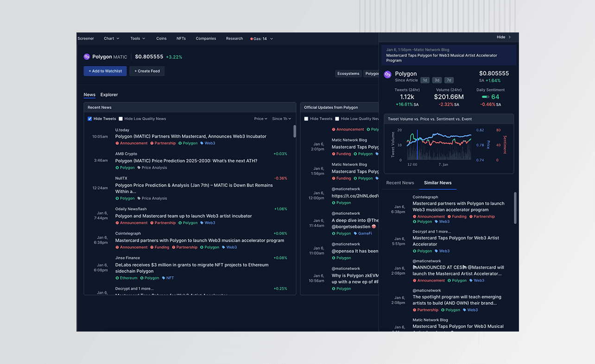
Task: Open U.today Polygon Partners With Mastercard article
Action: [191, 137]
